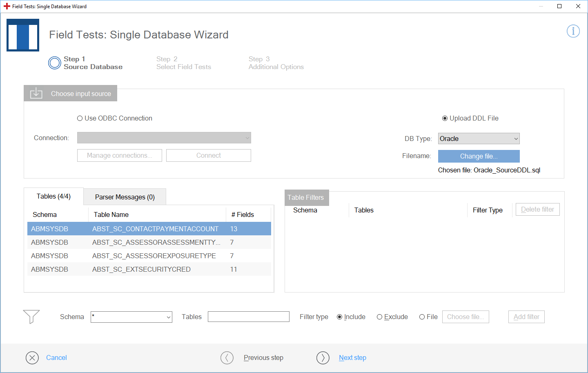
Task: Choose the File filter type radio button
Action: click(422, 317)
